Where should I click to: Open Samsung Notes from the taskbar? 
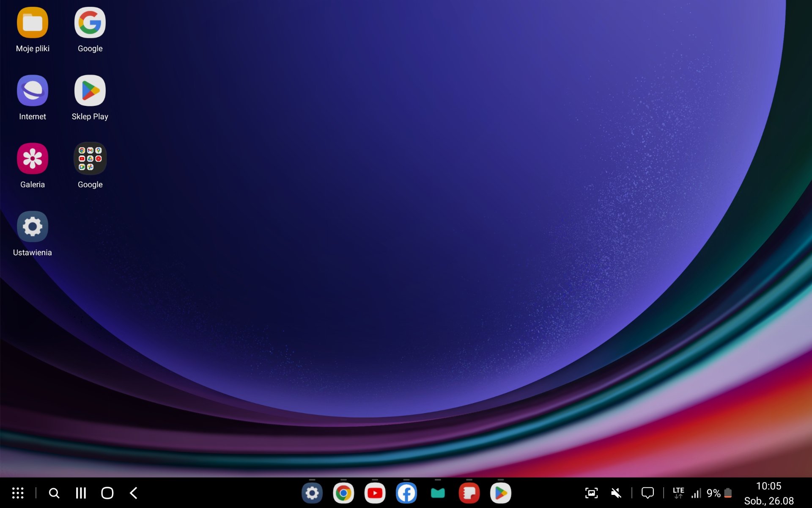point(469,493)
